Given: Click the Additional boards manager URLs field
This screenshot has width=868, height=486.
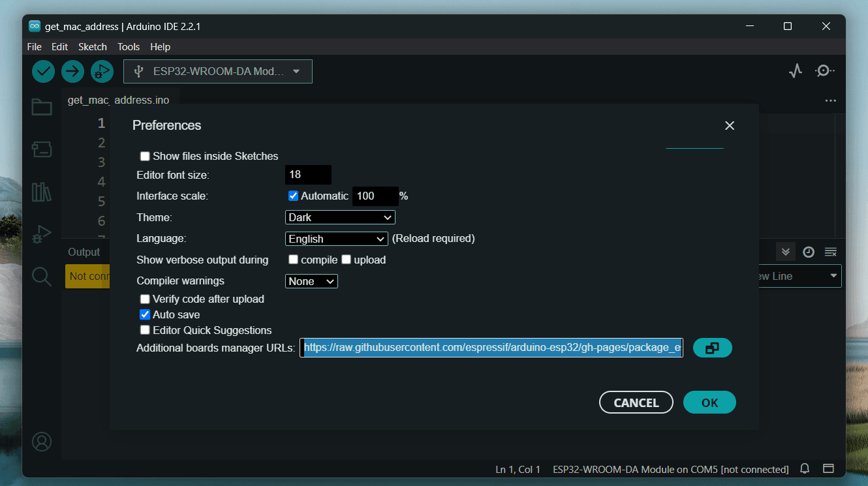Looking at the screenshot, I should coord(491,348).
